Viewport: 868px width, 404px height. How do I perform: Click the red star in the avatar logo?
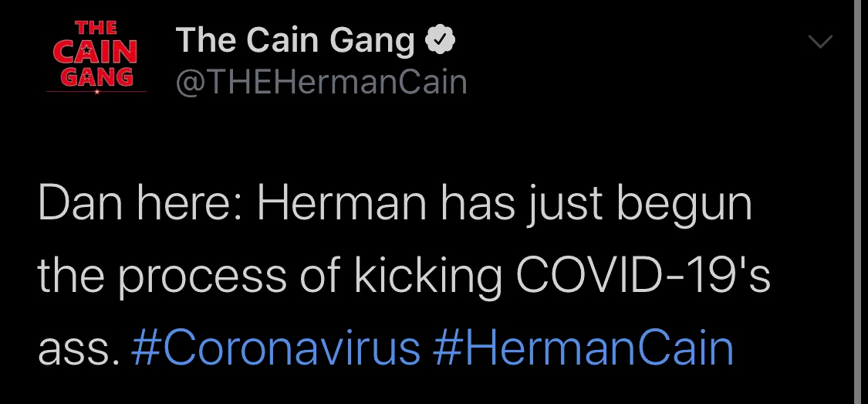click(x=97, y=92)
